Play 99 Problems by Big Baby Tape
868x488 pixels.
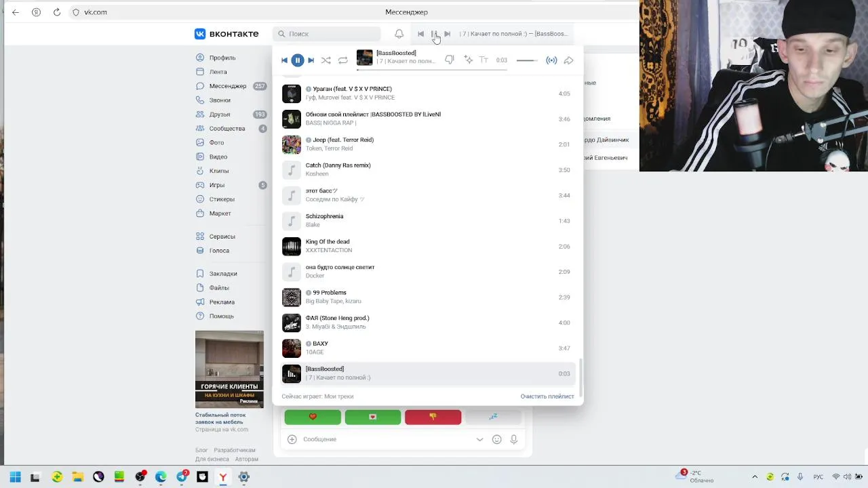427,297
